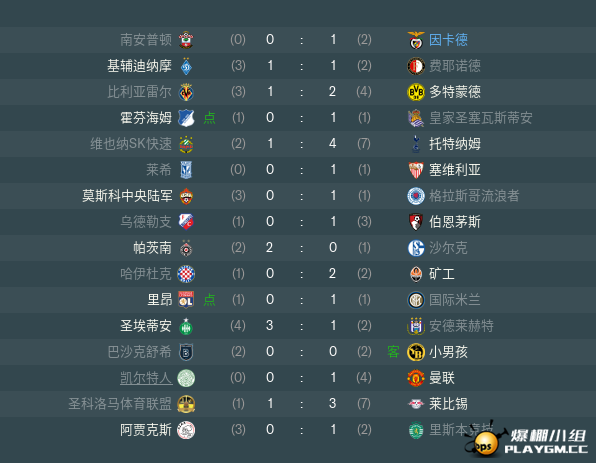This screenshot has width=596, height=463.
Task: Click the RB Leipzig bull logo
Action: coord(416,404)
